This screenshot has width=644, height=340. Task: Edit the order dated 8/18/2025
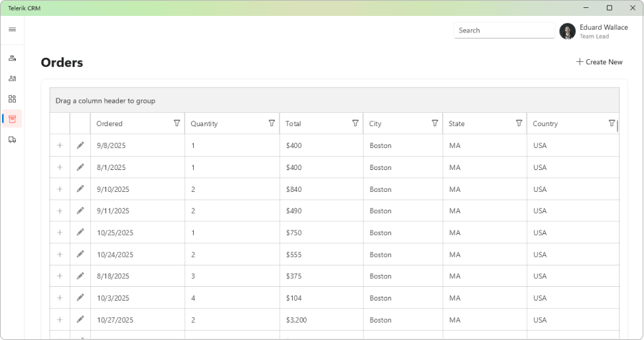click(x=80, y=276)
